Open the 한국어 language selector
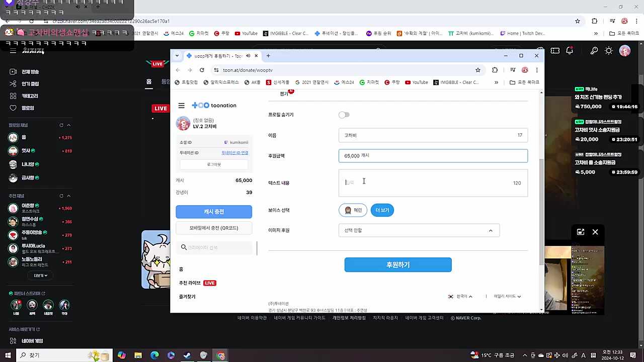Screen dimensions: 644x362 coord(460,297)
